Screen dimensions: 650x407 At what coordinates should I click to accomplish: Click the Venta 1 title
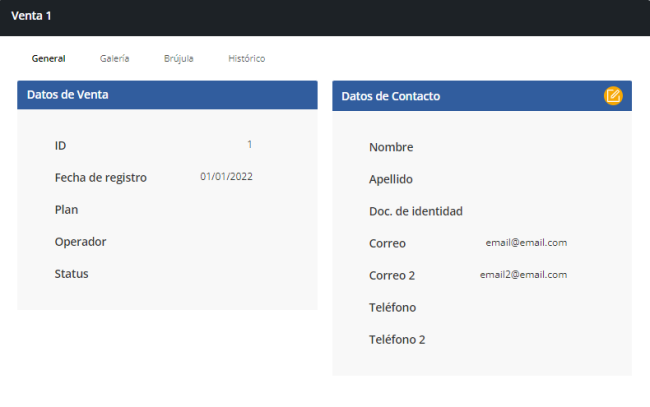point(31,16)
